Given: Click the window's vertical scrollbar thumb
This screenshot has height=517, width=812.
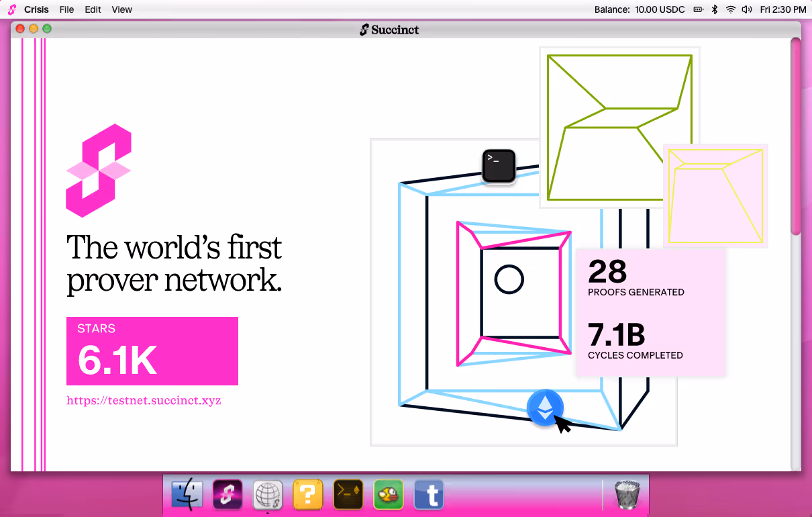Looking at the screenshot, I should [x=796, y=136].
